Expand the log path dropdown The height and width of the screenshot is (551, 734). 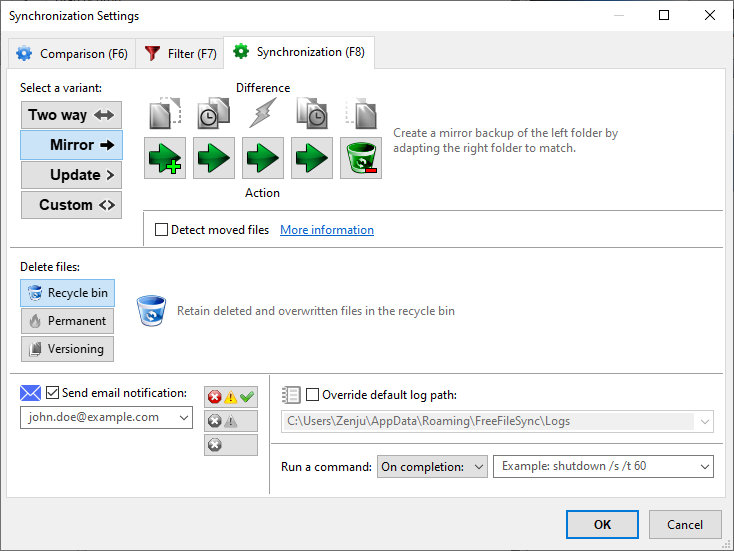705,421
